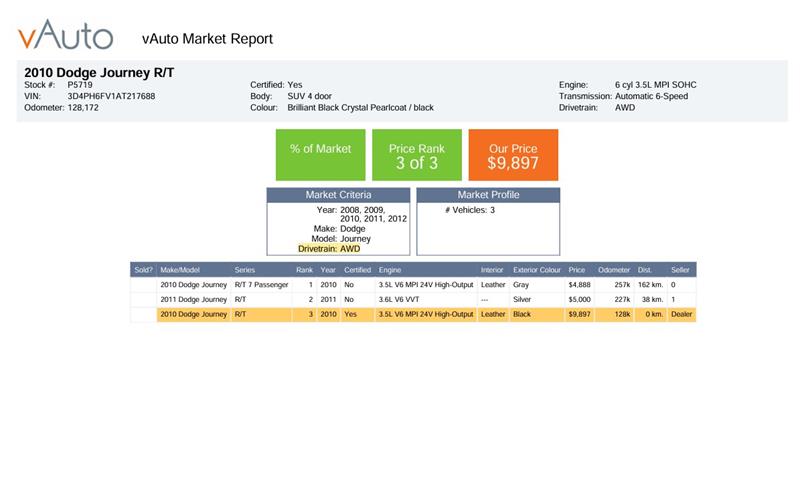Select the 2010 Dodge Journey R/T heading
Viewport: 800px width, 504px height.
[x=99, y=72]
